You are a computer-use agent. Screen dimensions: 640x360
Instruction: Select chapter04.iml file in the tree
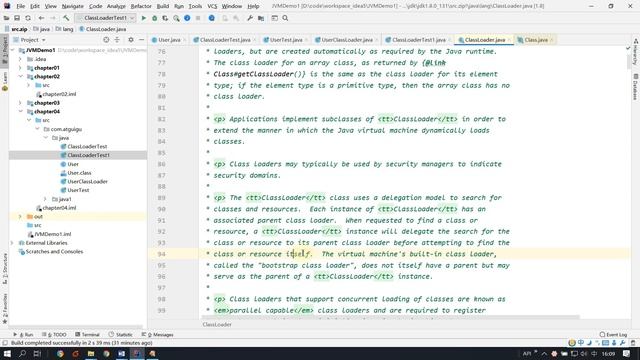[60, 208]
